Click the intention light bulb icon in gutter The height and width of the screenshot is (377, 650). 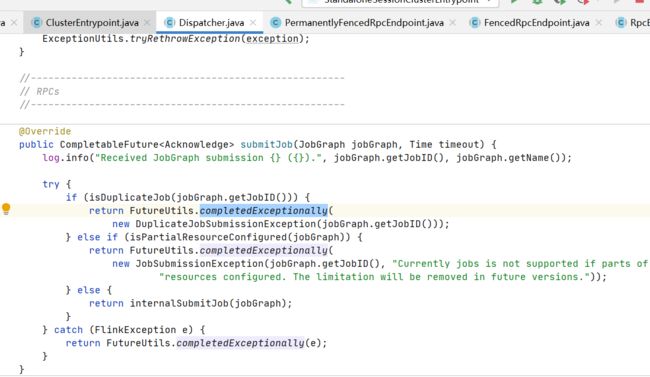[x=6, y=209]
